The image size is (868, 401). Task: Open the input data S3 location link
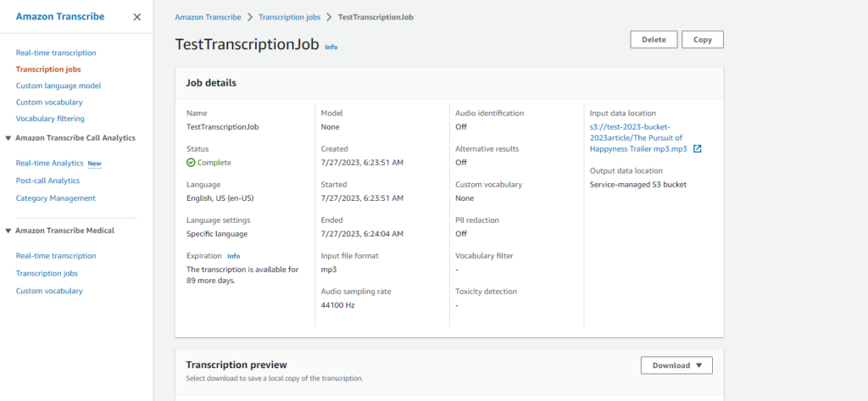pos(639,138)
